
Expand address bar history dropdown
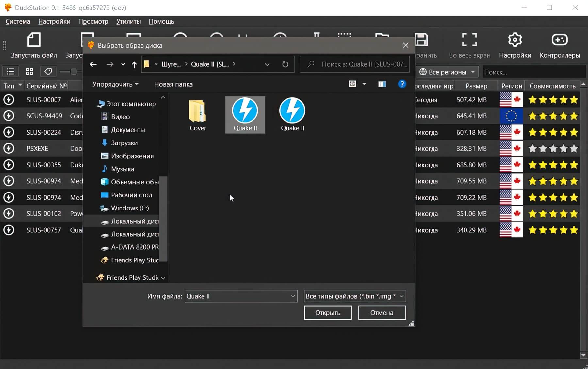point(267,64)
